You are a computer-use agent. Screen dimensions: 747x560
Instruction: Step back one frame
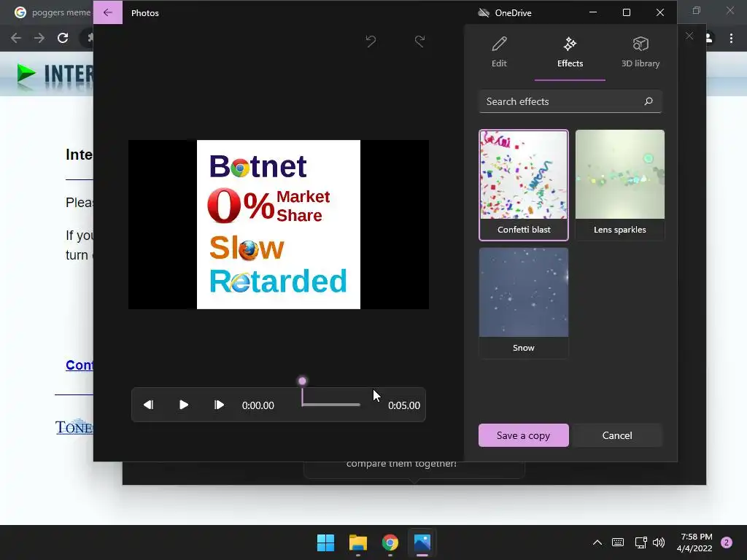coord(148,405)
